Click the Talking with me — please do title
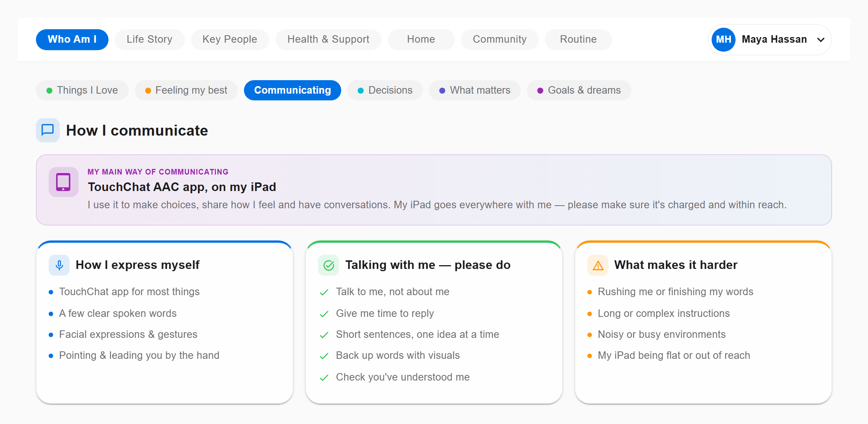This screenshot has height=424, width=868. pyautogui.click(x=428, y=265)
